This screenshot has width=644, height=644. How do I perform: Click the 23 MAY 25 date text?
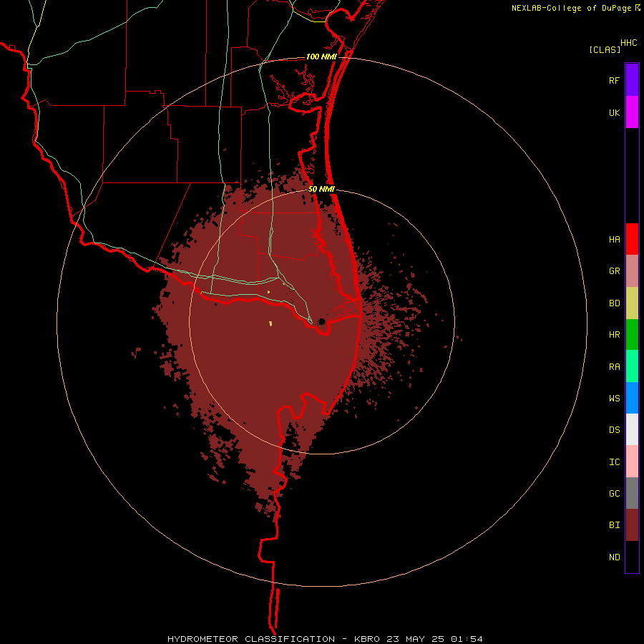(x=415, y=639)
